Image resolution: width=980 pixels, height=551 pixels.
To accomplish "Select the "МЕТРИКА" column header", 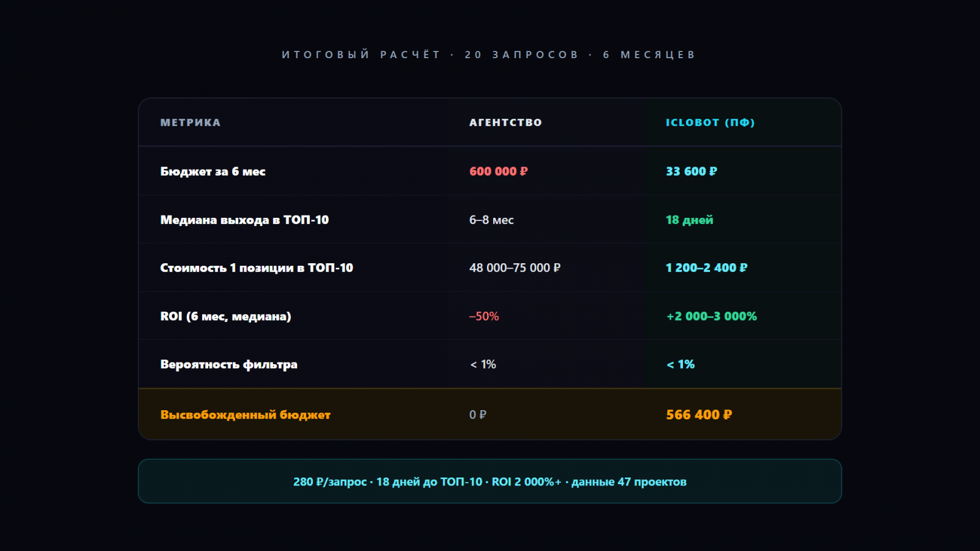I will coord(190,122).
